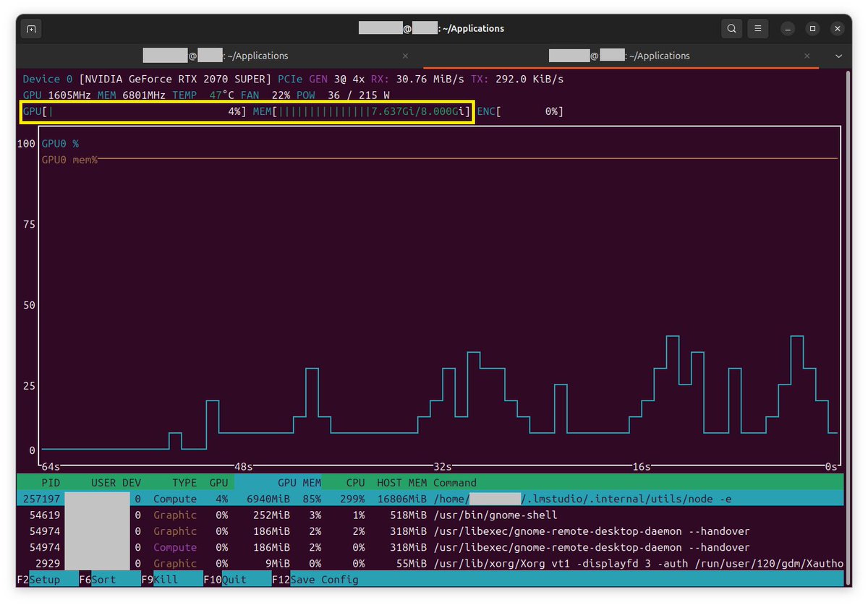Click the Device 0 NVIDIA GeForce label

coord(147,79)
